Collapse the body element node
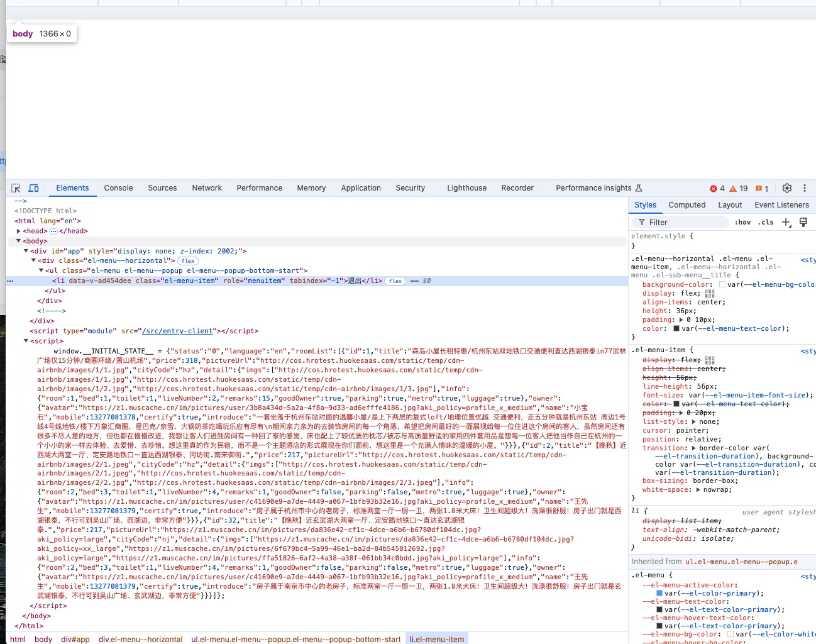 pos(18,241)
